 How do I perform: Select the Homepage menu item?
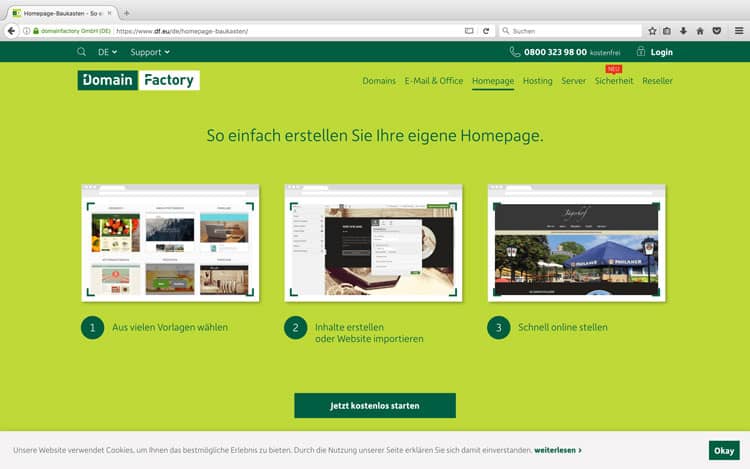(493, 81)
